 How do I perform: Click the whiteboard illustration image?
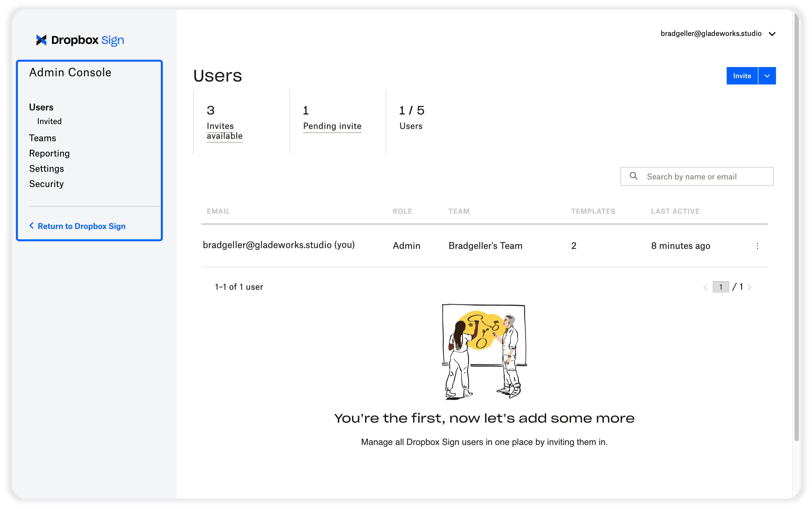[x=484, y=352]
